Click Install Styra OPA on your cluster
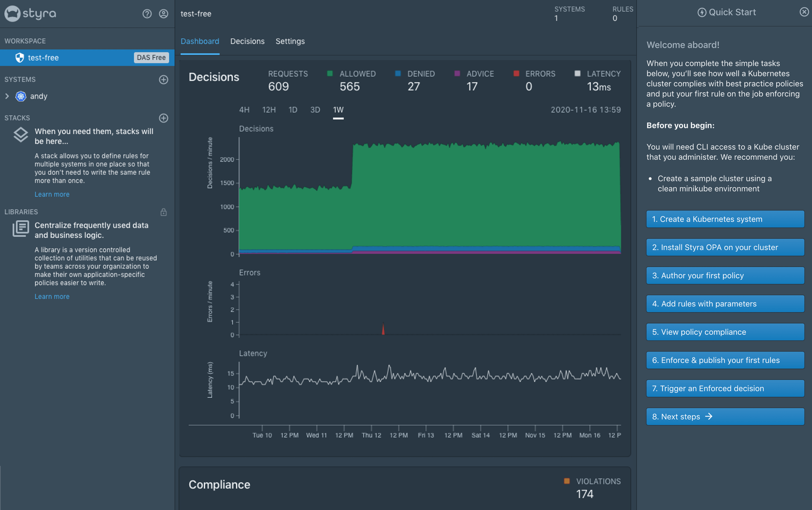812x510 pixels. (725, 247)
